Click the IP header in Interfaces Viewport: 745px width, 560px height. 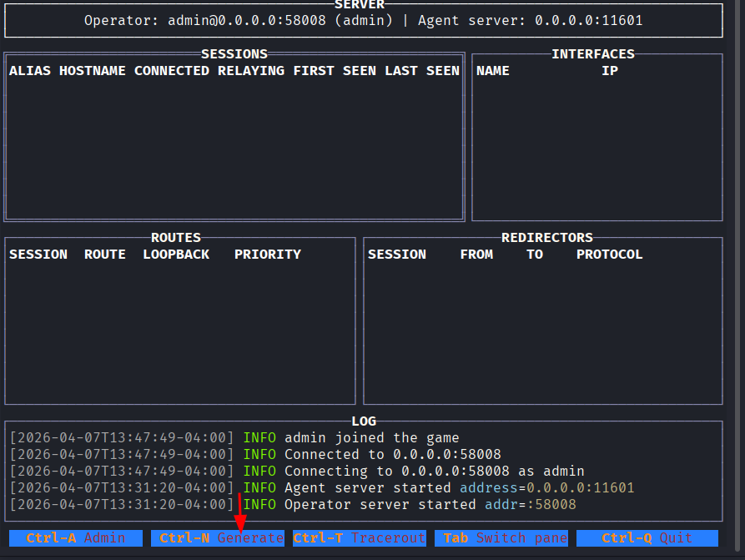(610, 71)
